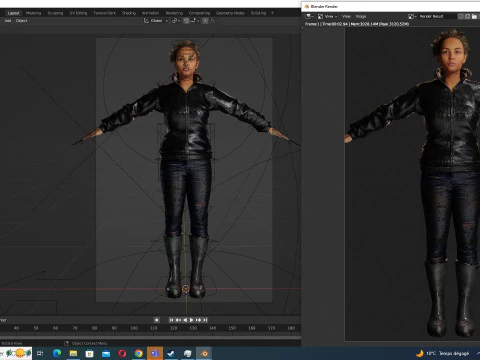Screen dimensions: 480x360
Task: Open the snapping options dropdown
Action: pyautogui.click(x=195, y=21)
